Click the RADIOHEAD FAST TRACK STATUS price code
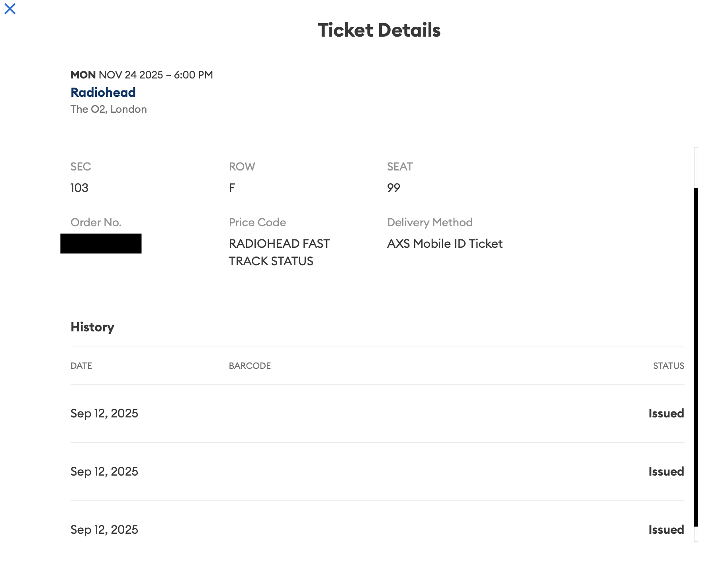 (x=279, y=252)
